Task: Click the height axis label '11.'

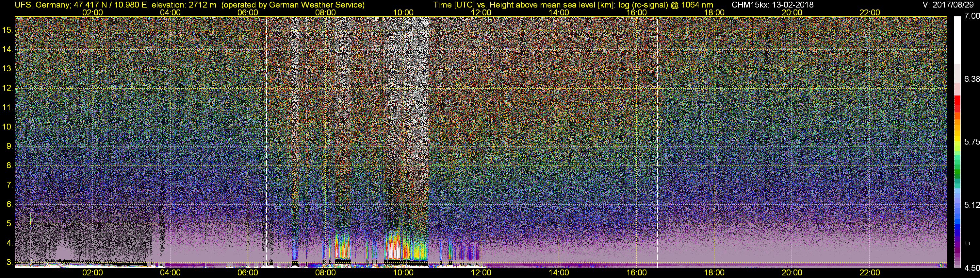Action: (x=8, y=107)
